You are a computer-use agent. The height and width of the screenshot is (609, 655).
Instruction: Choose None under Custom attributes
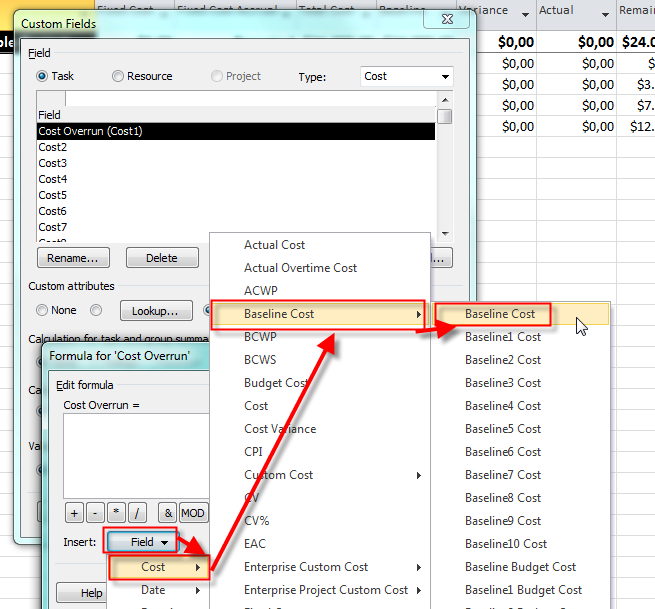(x=42, y=311)
